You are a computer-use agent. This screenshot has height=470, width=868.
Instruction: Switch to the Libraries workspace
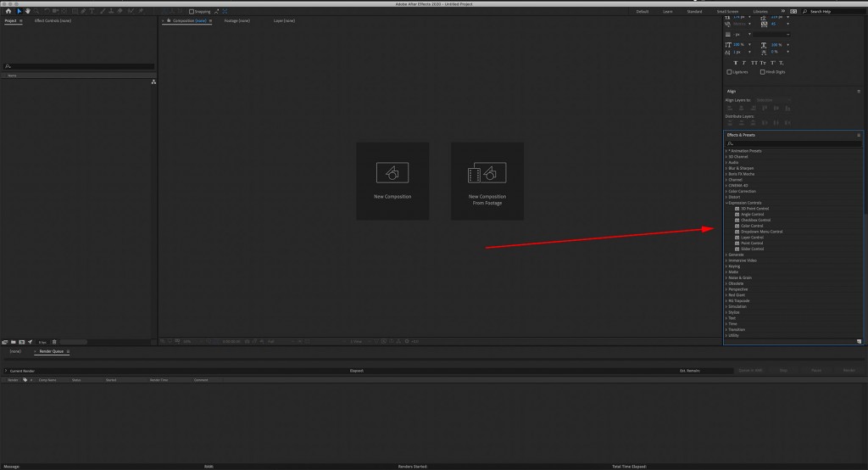760,11
